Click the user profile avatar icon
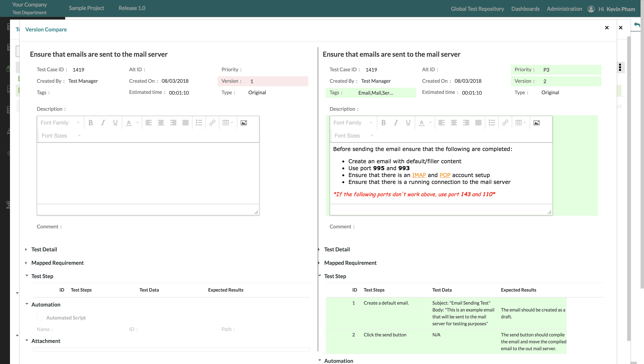Viewport: 644px width, 364px height. [591, 9]
